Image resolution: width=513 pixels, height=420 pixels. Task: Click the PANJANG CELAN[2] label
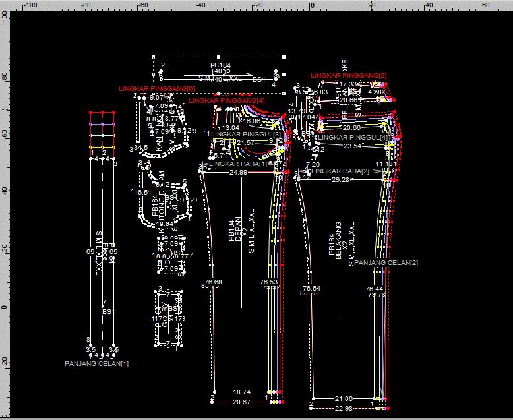click(x=386, y=263)
